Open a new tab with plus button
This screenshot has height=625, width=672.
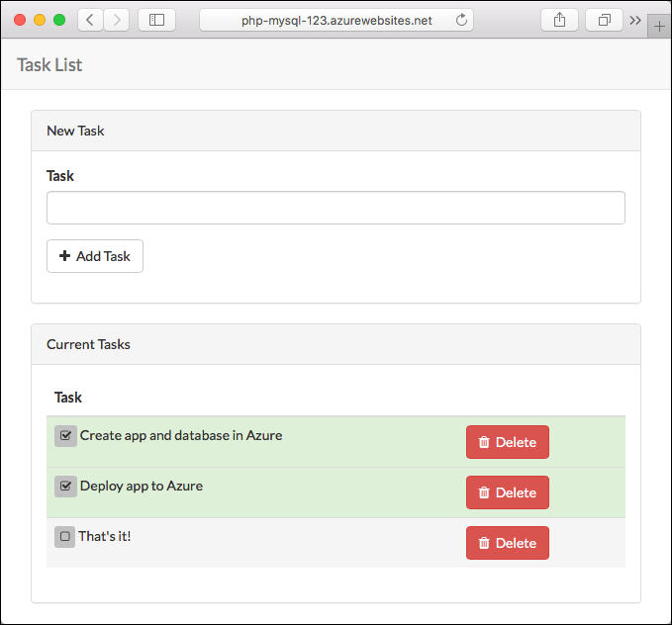pyautogui.click(x=660, y=27)
